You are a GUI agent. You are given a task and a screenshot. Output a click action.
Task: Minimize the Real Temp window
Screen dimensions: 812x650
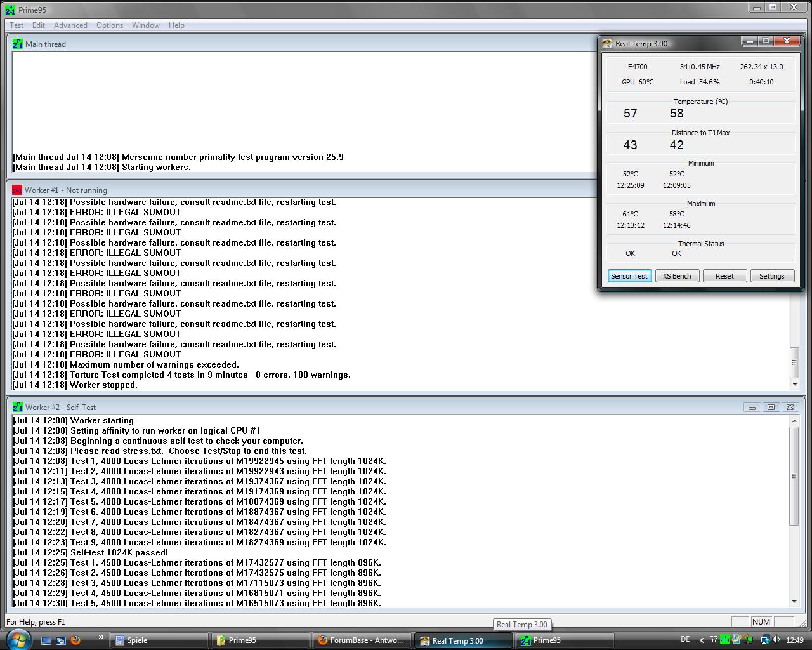click(750, 42)
